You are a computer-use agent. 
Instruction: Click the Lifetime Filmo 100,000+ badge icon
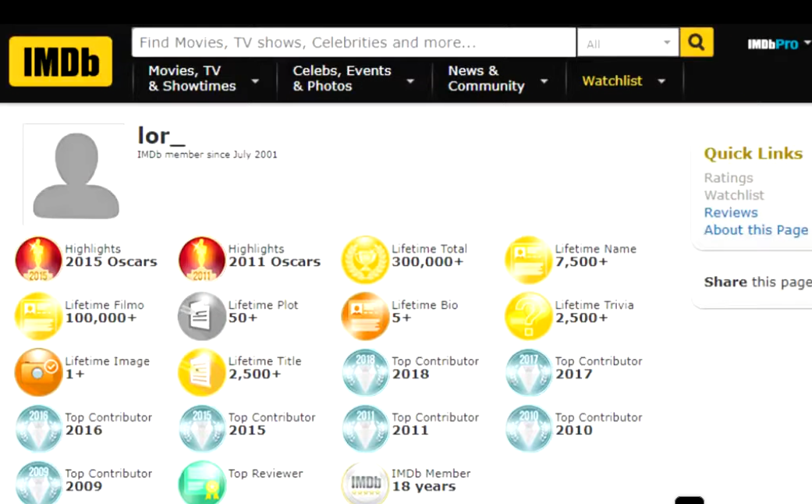(38, 315)
